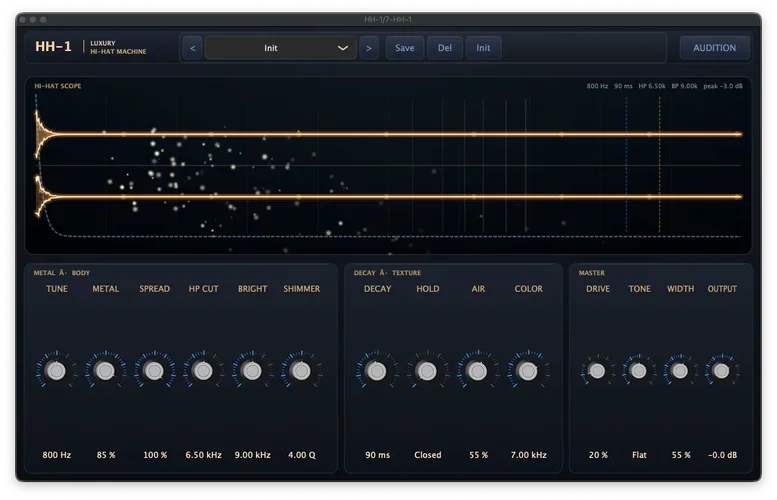This screenshot has width=777, height=500.
Task: Click the 85 % metal value
Action: point(106,455)
